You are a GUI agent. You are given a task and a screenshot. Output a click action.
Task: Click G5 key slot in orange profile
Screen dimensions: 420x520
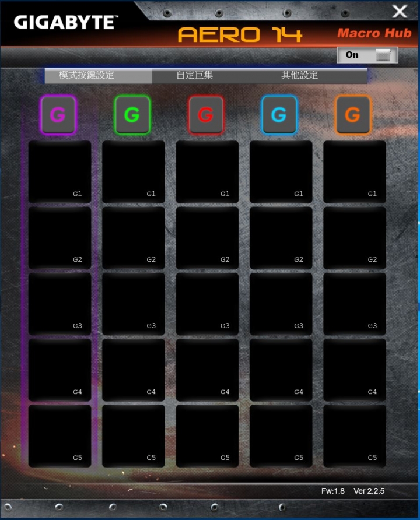[x=355, y=436]
